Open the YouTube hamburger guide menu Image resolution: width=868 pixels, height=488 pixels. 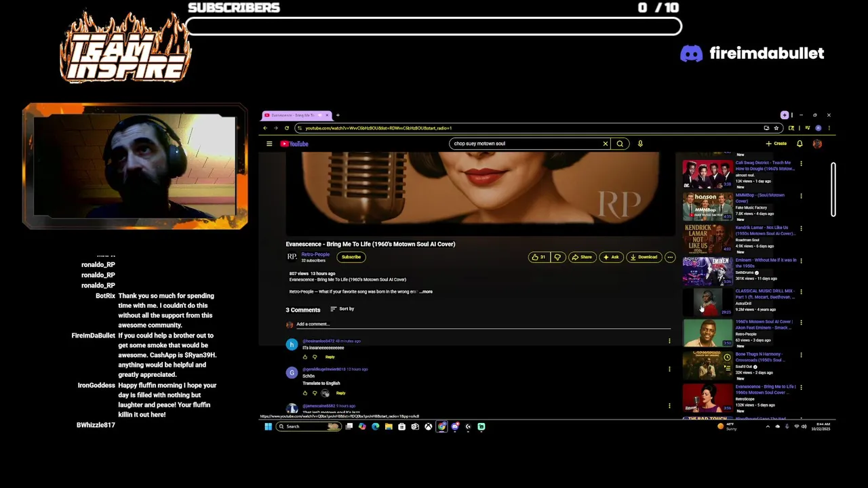click(x=269, y=144)
